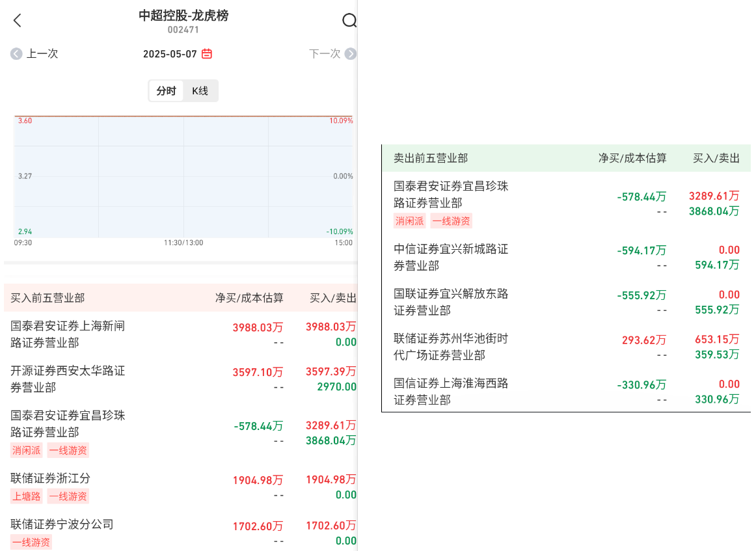Switch chart to K线 view
This screenshot has width=756, height=551.
200,91
